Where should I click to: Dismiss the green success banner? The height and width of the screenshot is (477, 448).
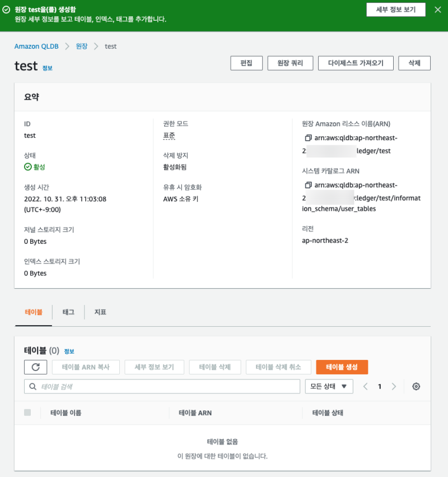coord(437,10)
